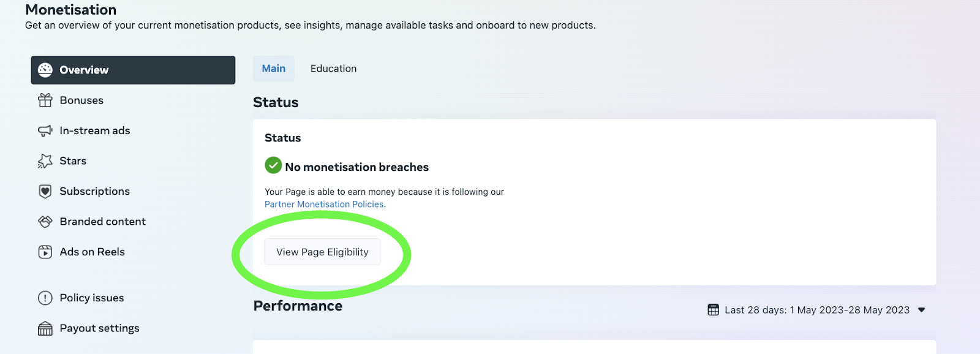Select the Policy issues exclamation icon
The width and height of the screenshot is (980, 354).
click(45, 298)
